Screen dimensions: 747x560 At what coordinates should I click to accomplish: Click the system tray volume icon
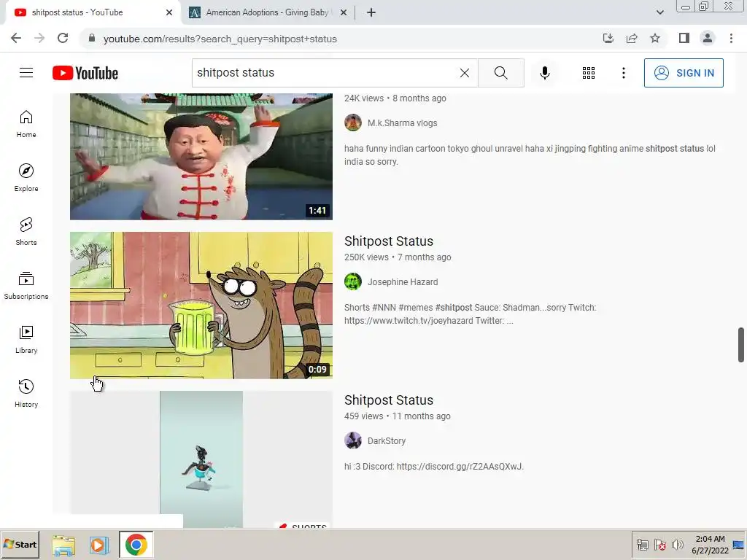click(x=677, y=545)
